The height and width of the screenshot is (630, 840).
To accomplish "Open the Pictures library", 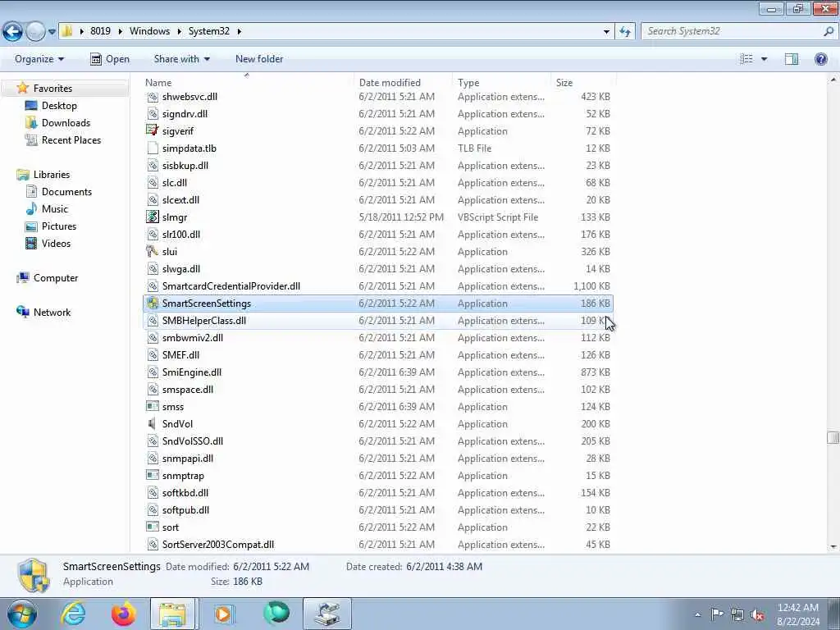I will [59, 226].
